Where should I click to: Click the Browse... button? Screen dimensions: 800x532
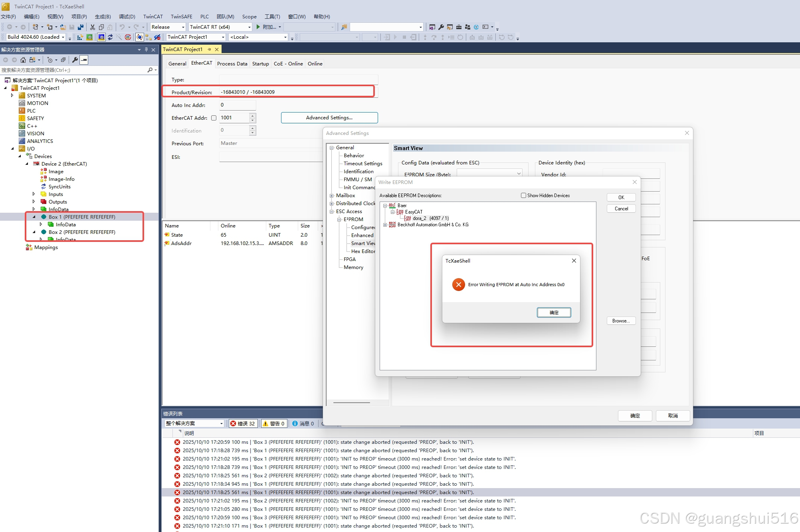tap(621, 321)
